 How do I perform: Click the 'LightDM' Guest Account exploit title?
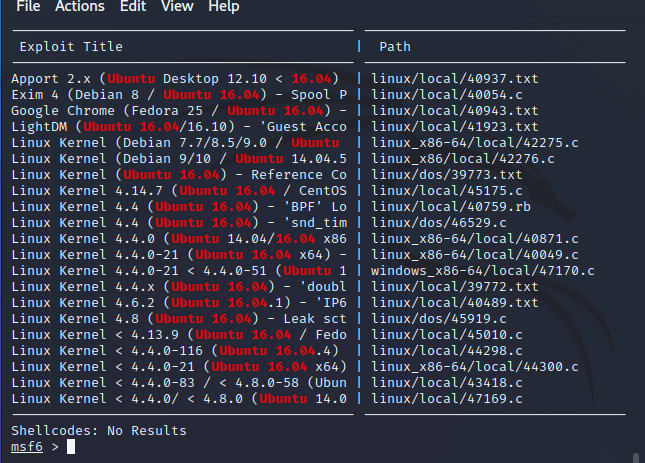tap(179, 127)
